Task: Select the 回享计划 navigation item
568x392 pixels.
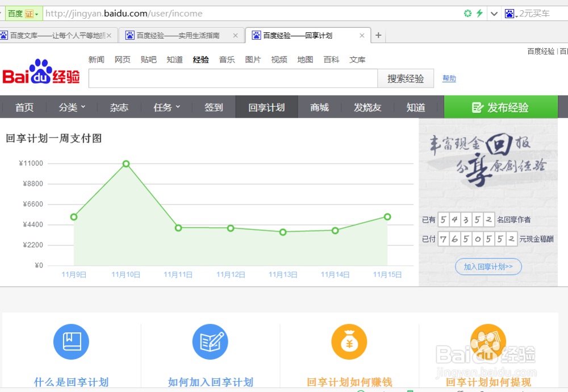Action: pyautogui.click(x=266, y=107)
